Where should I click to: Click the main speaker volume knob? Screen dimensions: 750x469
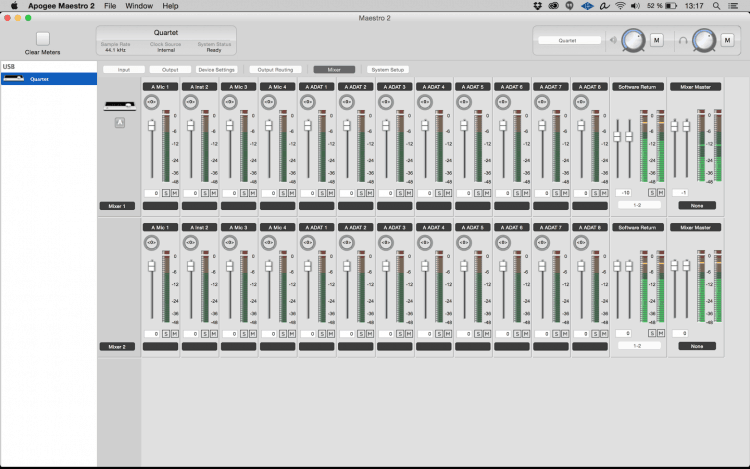pyautogui.click(x=633, y=41)
